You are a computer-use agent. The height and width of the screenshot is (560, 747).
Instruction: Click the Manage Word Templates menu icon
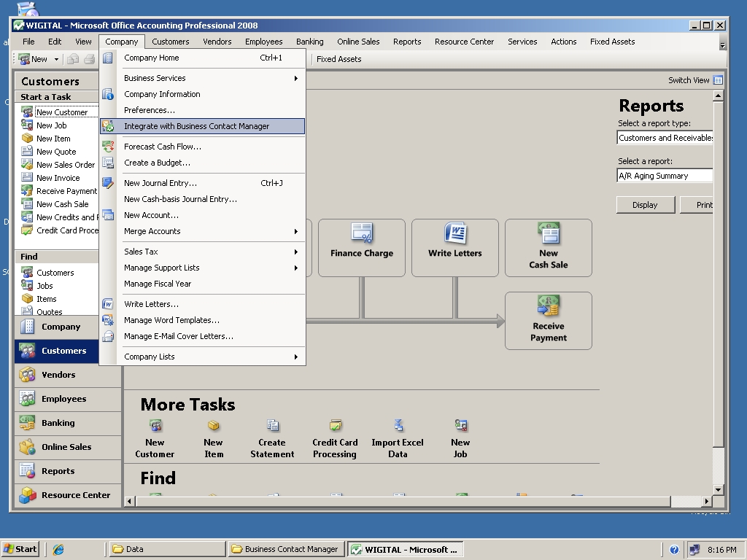click(108, 320)
